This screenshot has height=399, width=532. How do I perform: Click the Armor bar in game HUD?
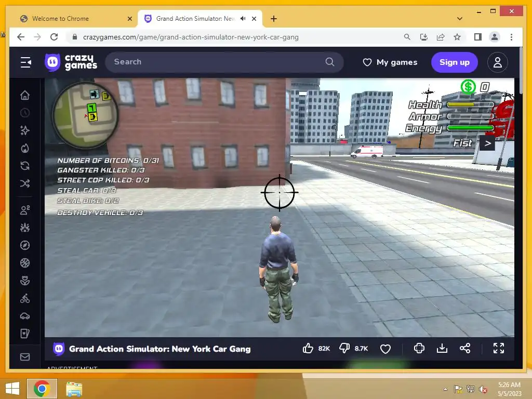point(470,116)
